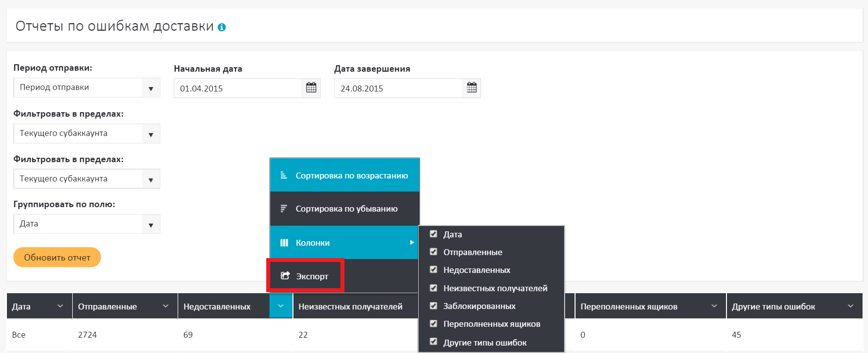Open column menu arrow for Другие типы ошибок
Screen dimensions: 868x353
[850, 306]
